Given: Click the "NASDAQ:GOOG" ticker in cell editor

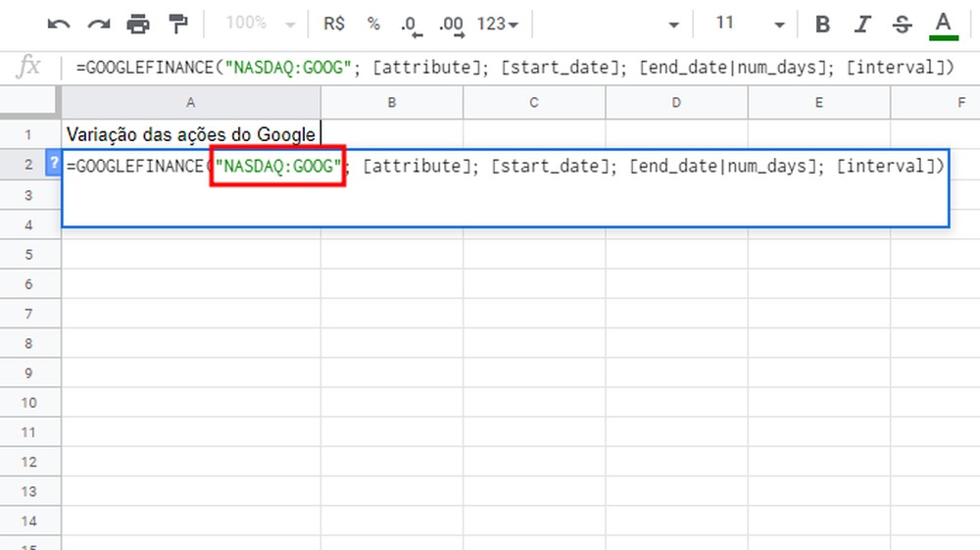Looking at the screenshot, I should coord(278,167).
